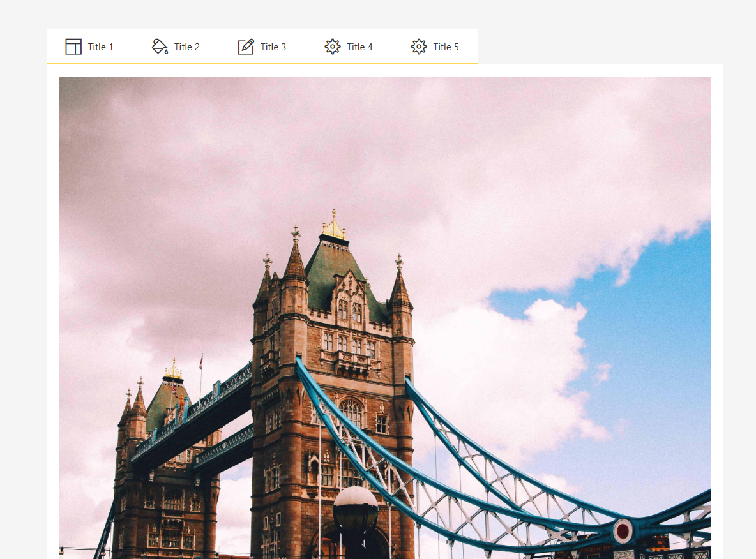Open the Title 2 tab label

186,47
